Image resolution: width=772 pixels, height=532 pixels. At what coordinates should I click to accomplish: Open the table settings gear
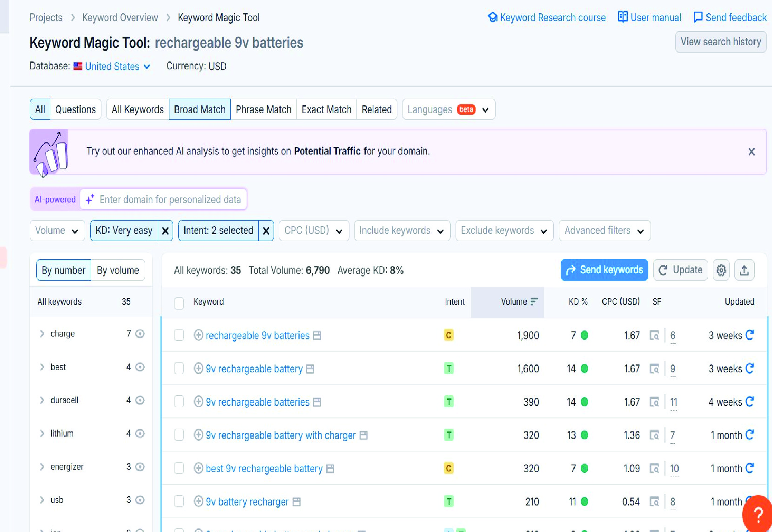tap(721, 270)
